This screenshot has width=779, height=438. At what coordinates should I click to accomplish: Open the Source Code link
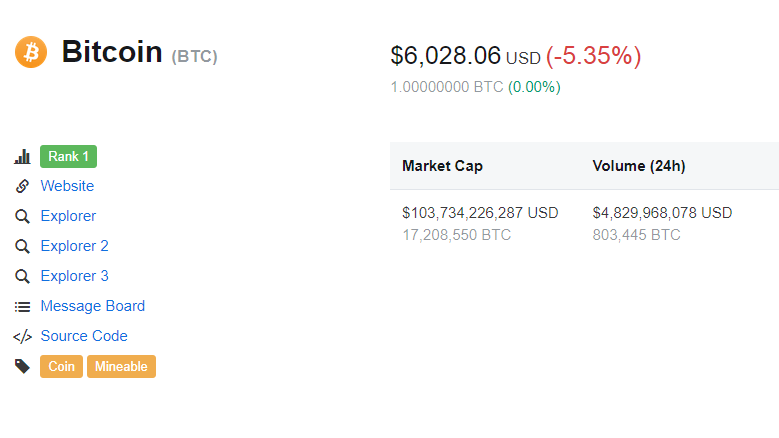[x=84, y=336]
